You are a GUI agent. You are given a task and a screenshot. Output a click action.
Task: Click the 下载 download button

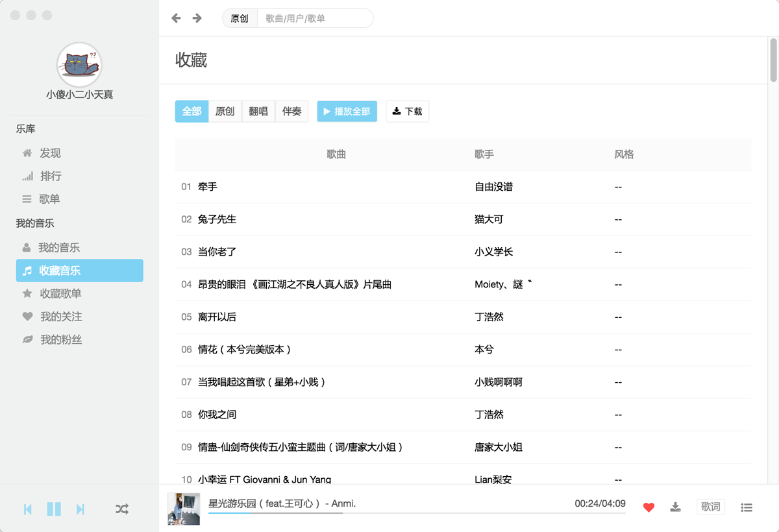coord(408,112)
